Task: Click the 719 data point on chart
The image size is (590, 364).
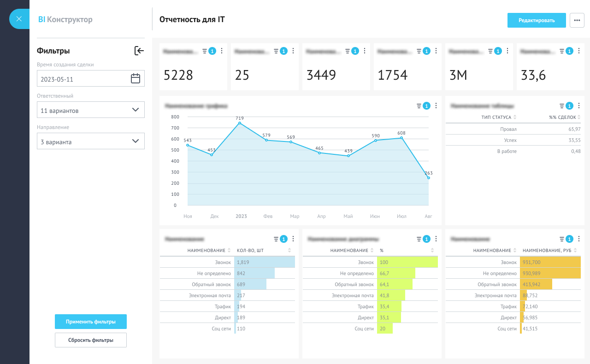Action: point(240,123)
